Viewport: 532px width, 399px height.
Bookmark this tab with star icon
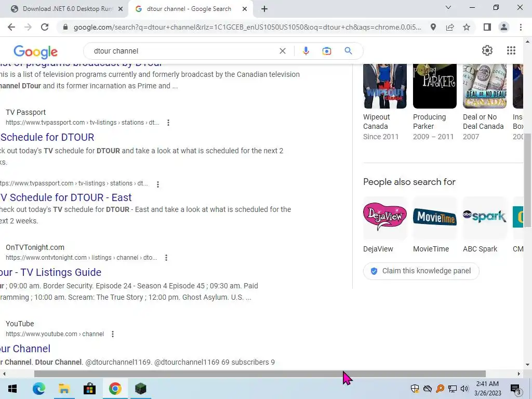coord(467,27)
